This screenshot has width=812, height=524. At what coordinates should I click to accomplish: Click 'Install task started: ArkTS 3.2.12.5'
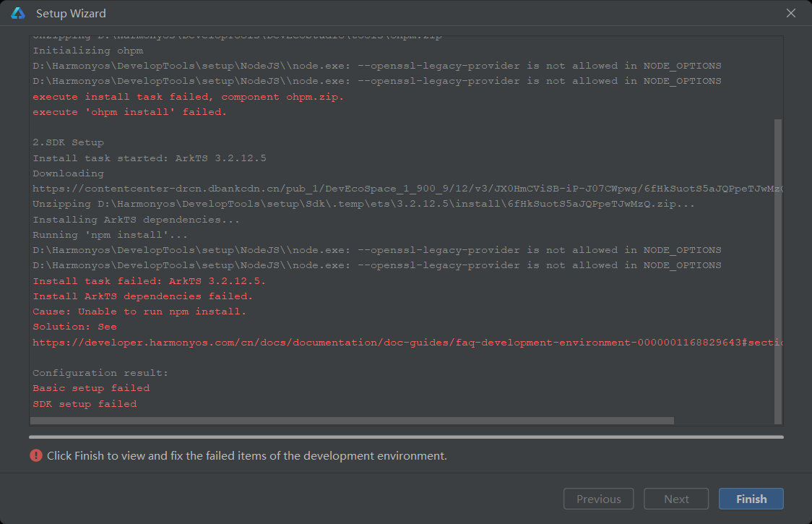(150, 158)
